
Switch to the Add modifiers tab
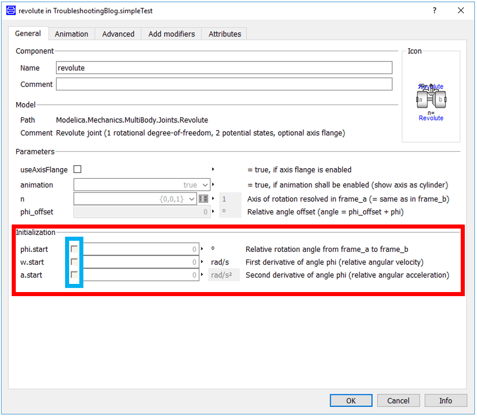point(172,34)
